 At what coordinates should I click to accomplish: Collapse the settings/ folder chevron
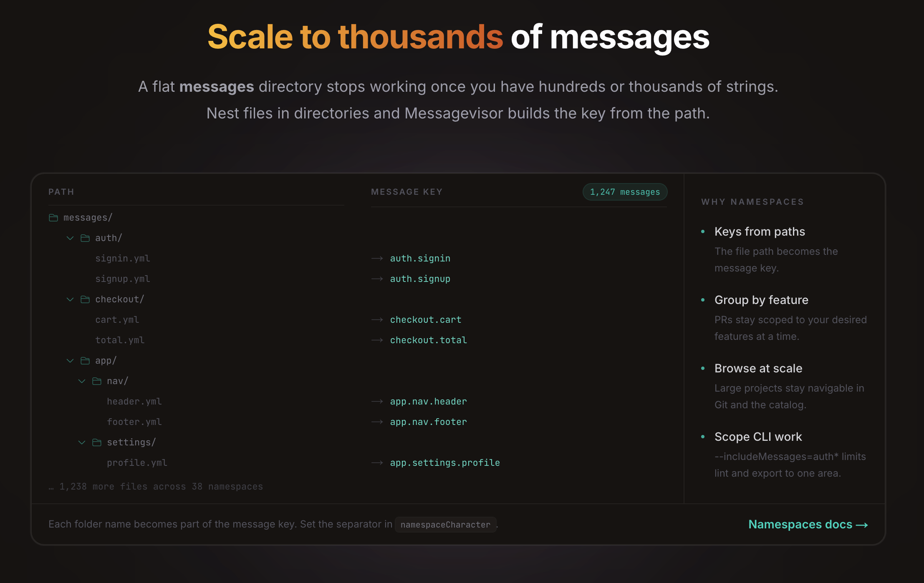pos(82,442)
